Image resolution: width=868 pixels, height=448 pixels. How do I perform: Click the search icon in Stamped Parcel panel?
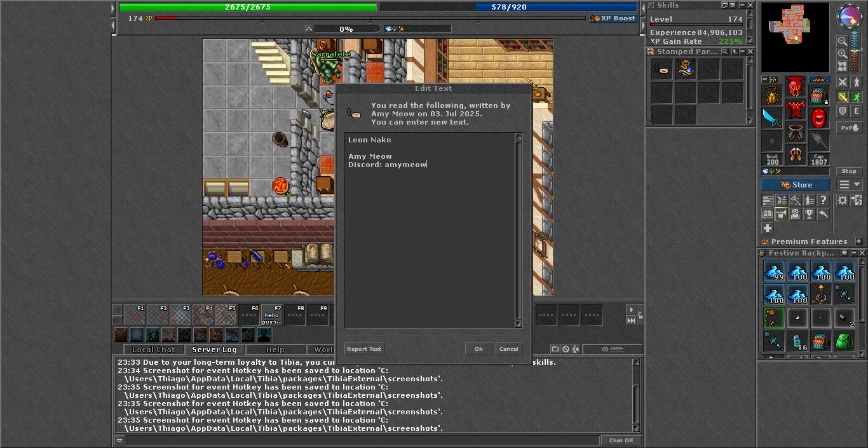(x=724, y=51)
